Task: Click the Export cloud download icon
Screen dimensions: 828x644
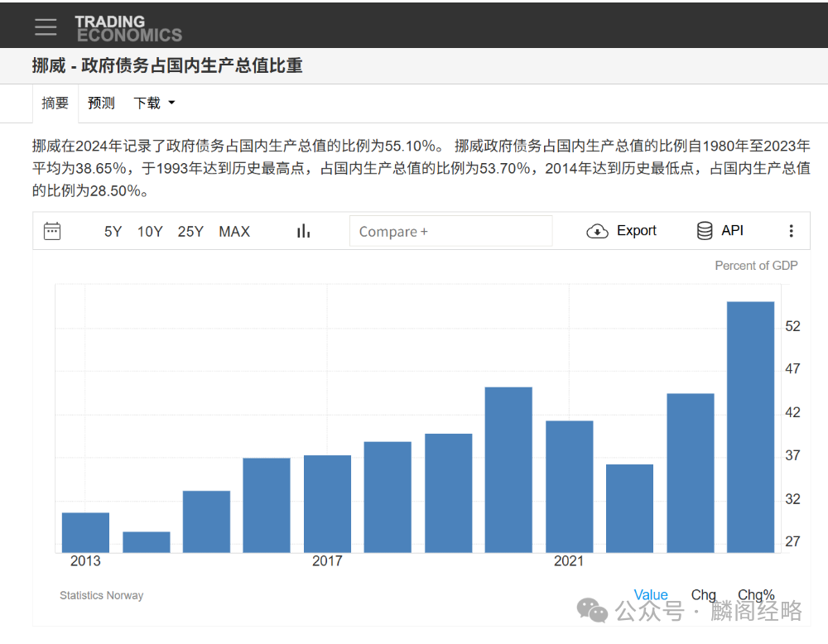Action: (x=597, y=231)
